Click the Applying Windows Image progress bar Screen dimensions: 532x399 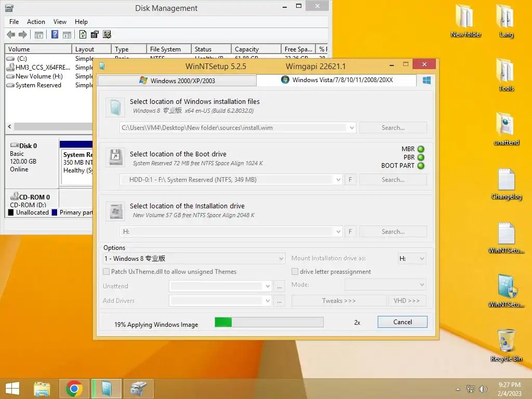pos(269,322)
